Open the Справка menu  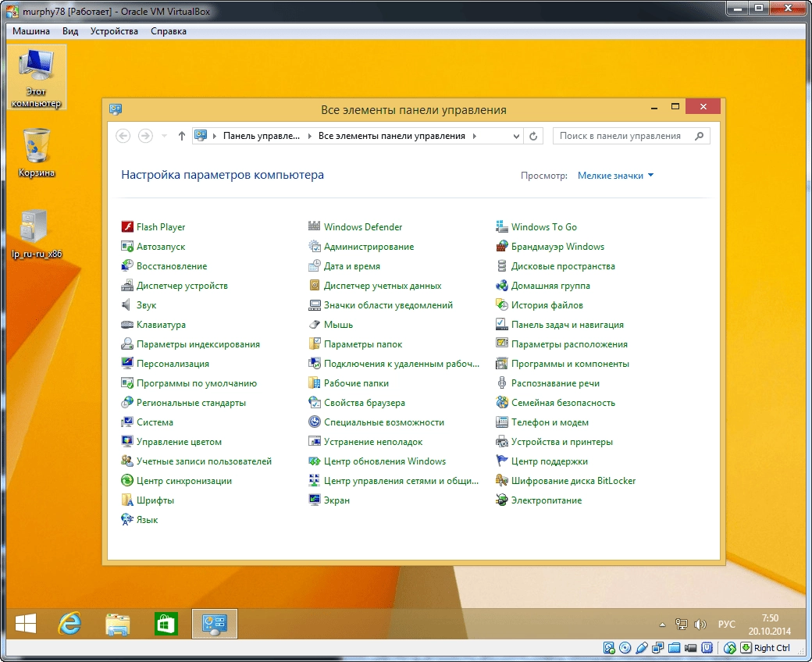169,31
